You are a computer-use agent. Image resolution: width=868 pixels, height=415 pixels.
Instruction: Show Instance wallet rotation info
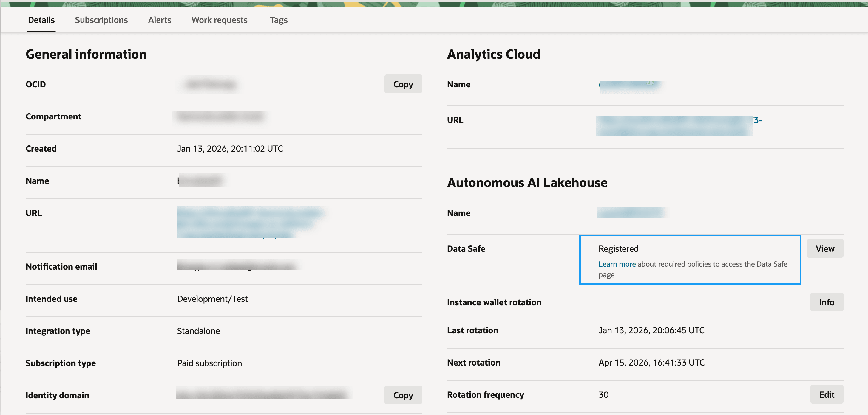click(x=826, y=302)
